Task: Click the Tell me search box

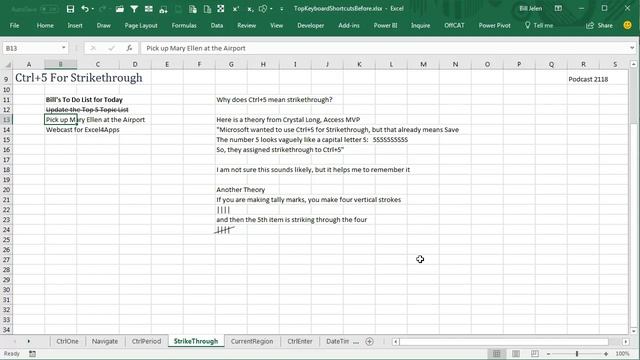Action: click(x=539, y=25)
